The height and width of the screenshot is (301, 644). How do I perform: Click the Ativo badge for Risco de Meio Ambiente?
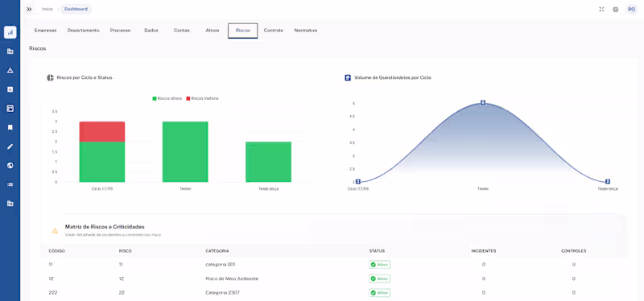click(379, 278)
